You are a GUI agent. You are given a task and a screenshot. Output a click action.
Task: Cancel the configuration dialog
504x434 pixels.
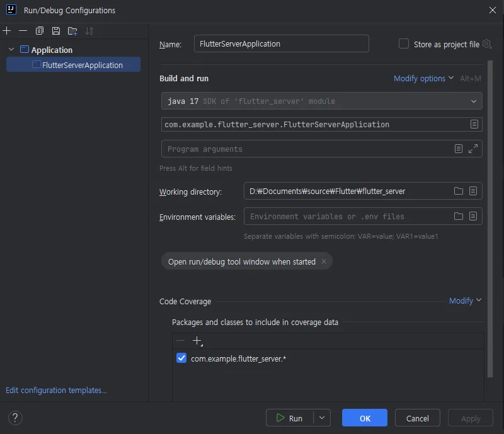point(417,418)
